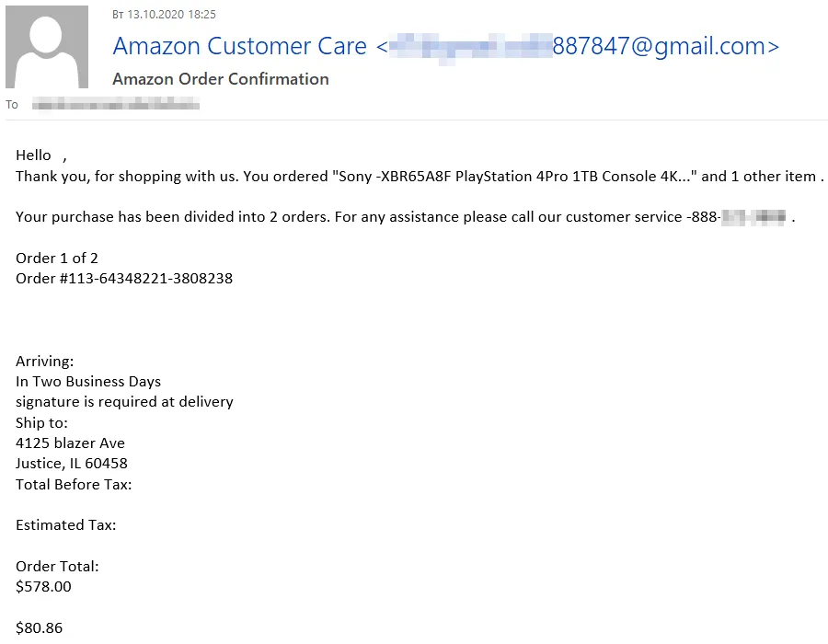Image resolution: width=828 pixels, height=644 pixels.
Task: Click the Order 1 of 2 text
Action: (57, 259)
